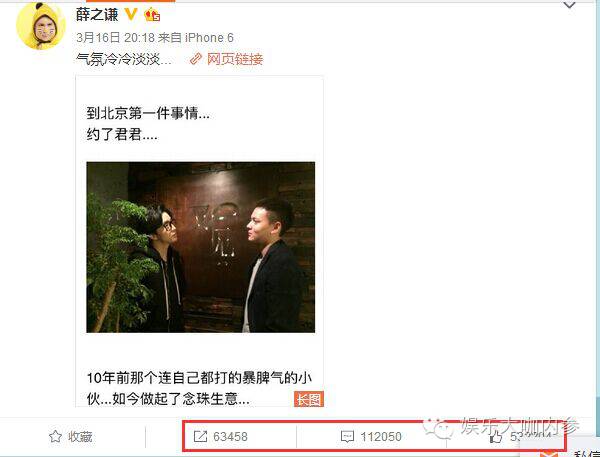Open 薛之谦's banana-hat profile avatar
Image resolution: width=600 pixels, height=457 pixels.
(41, 26)
